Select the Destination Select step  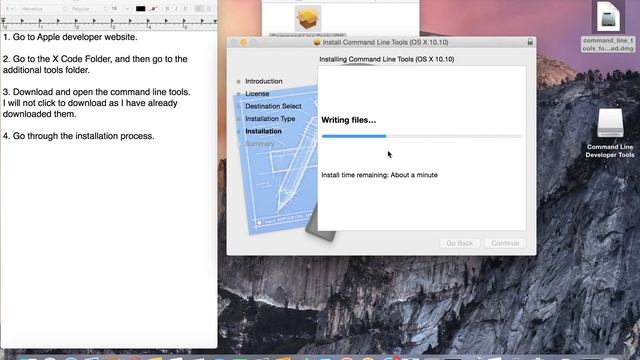point(273,106)
